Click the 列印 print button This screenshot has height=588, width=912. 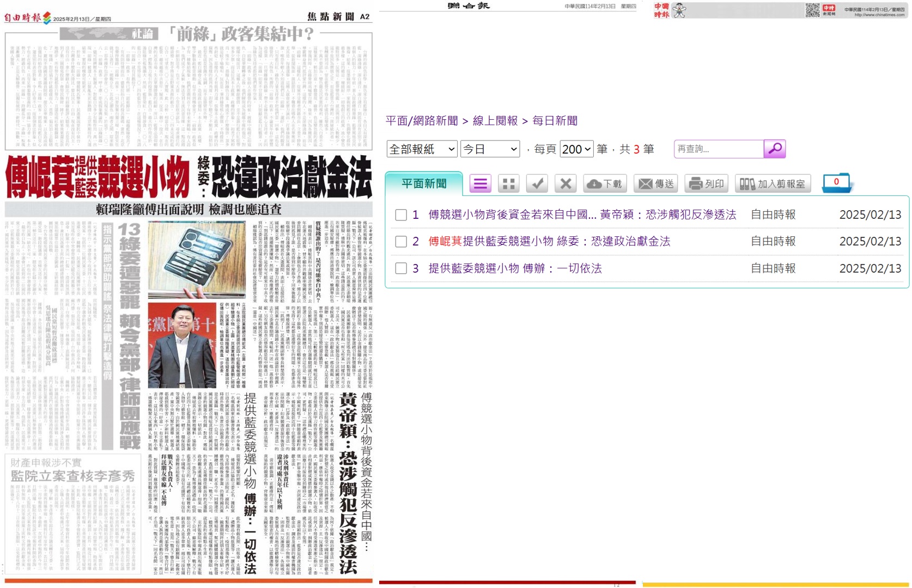point(707,184)
